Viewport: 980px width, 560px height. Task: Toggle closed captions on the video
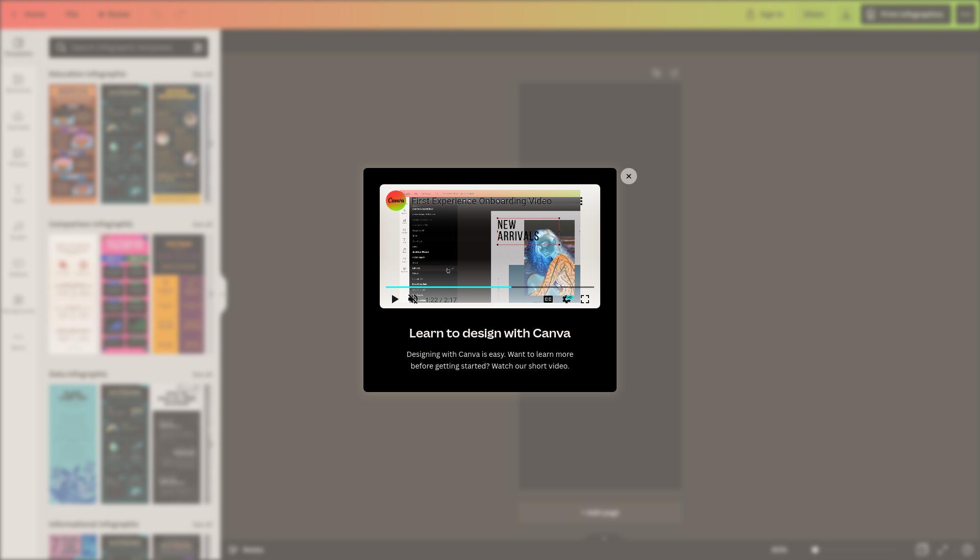click(x=548, y=299)
